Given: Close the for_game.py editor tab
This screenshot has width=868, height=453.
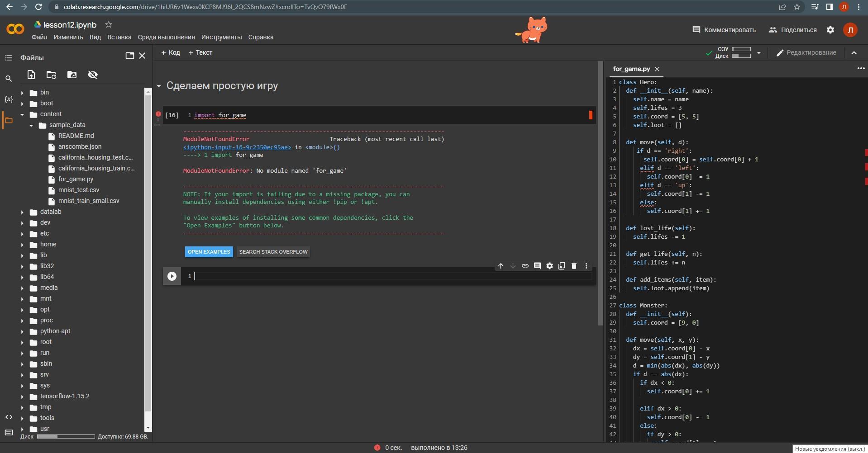Looking at the screenshot, I should click(657, 69).
